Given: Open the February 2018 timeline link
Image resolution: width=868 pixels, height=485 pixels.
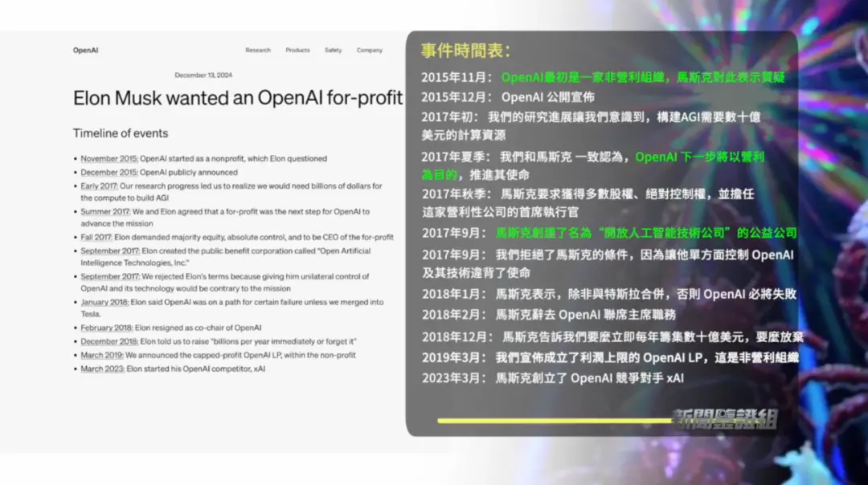Looking at the screenshot, I should point(107,328).
